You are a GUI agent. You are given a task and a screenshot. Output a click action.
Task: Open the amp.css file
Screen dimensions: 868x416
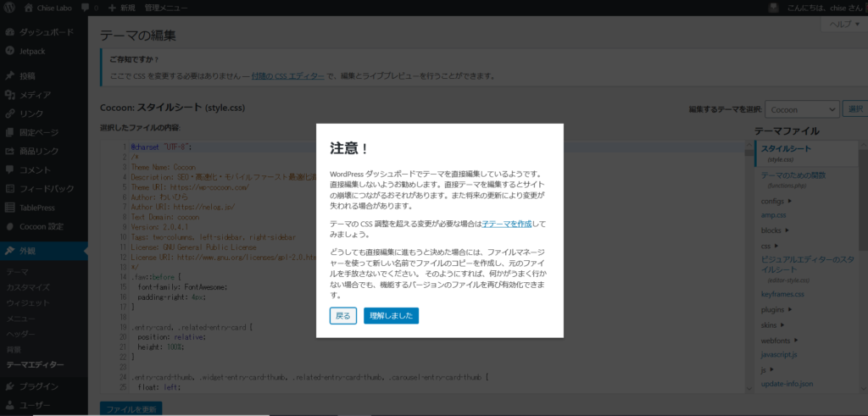[773, 215]
